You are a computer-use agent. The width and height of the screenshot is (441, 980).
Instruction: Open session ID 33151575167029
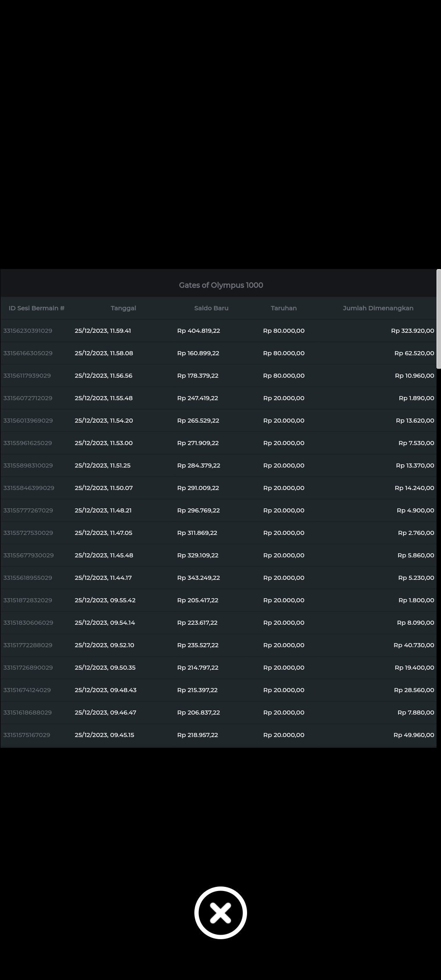point(27,735)
